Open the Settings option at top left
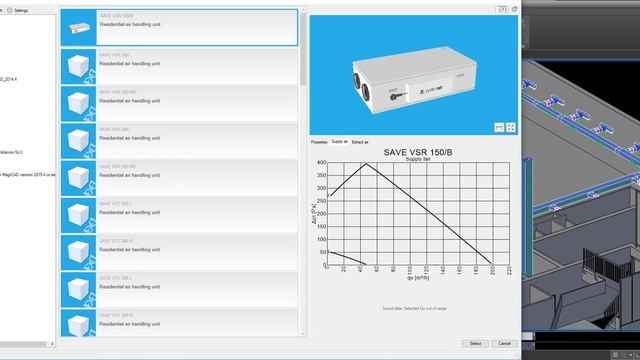 pyautogui.click(x=18, y=10)
